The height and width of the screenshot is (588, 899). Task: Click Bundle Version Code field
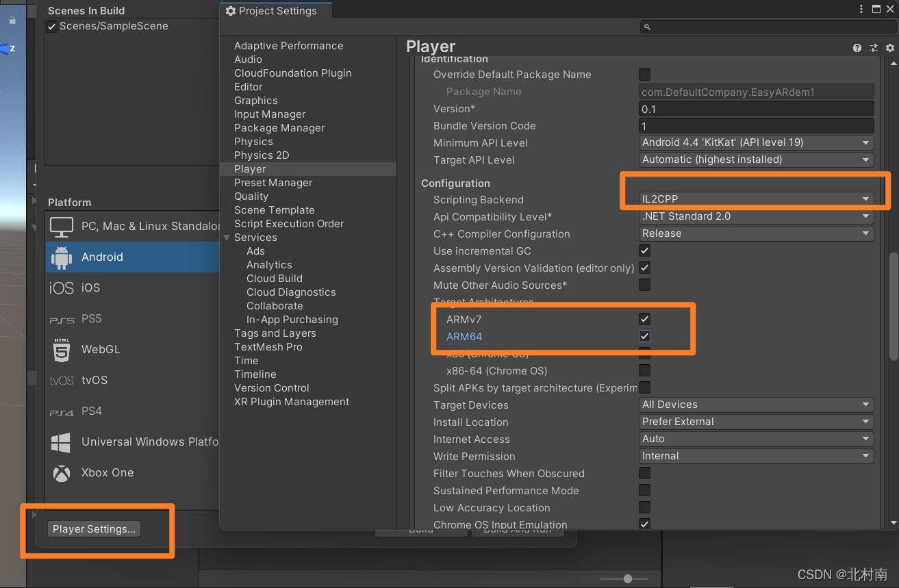point(756,126)
